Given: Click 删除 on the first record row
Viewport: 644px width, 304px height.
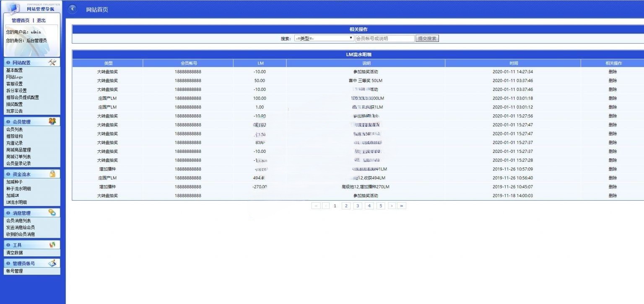Looking at the screenshot, I should [612, 72].
